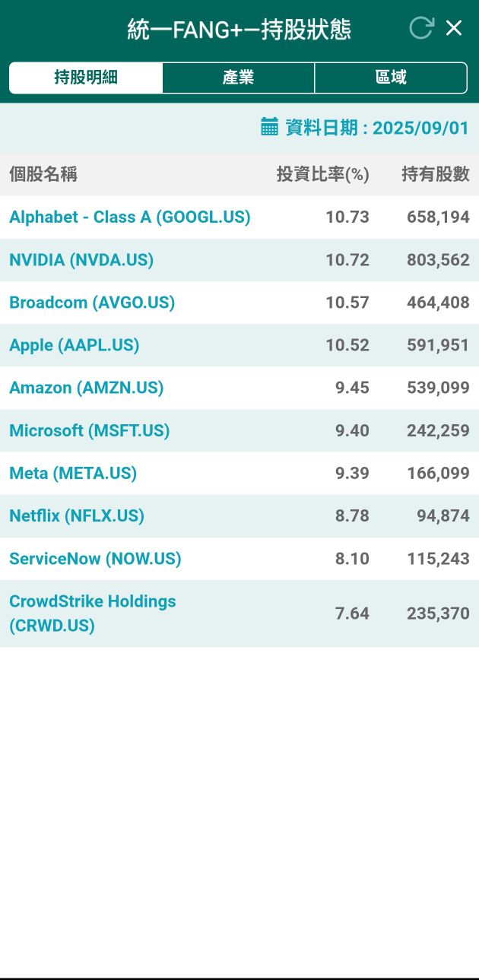This screenshot has width=479, height=980.
Task: Open Broadcom (AVGO.US) stock link
Action: (x=92, y=303)
